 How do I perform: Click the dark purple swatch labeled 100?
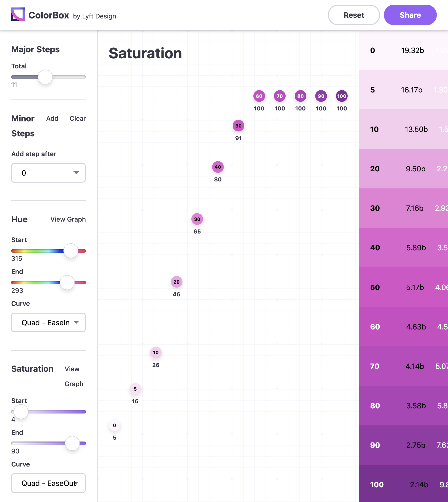pos(403,484)
